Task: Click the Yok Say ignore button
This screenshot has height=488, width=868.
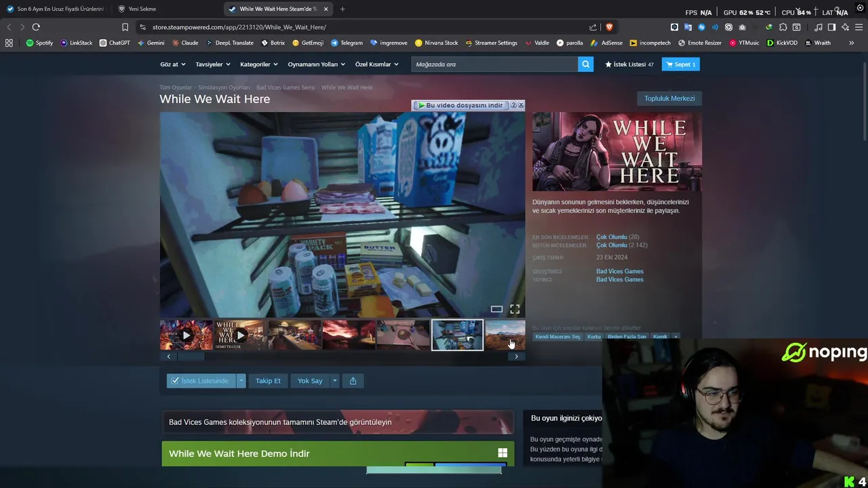Action: (310, 381)
